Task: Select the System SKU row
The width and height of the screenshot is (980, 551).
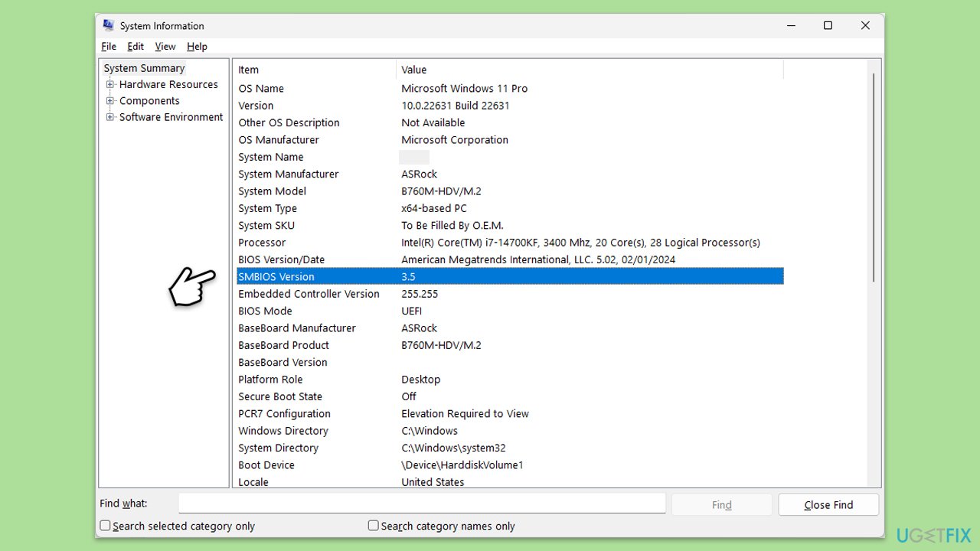Action: tap(510, 225)
